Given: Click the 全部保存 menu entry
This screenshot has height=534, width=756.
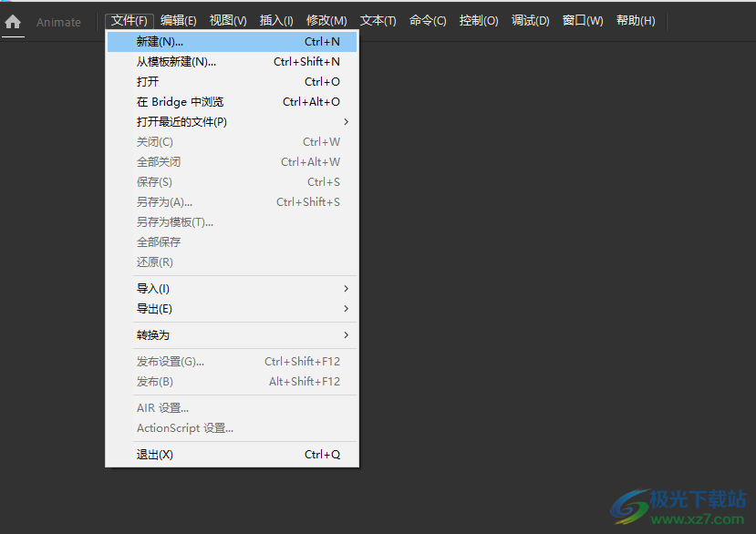Looking at the screenshot, I should click(x=232, y=241).
